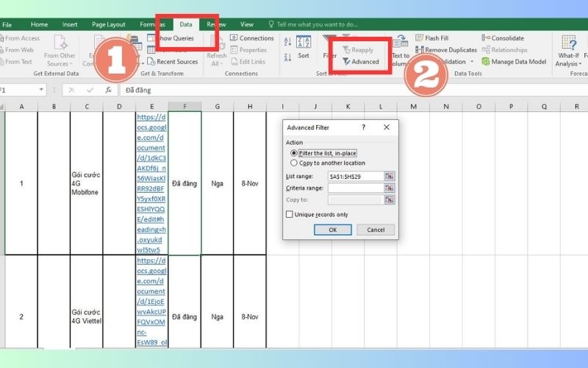588x368 pixels.
Task: Open Refresh All dropdown
Action: (216, 51)
